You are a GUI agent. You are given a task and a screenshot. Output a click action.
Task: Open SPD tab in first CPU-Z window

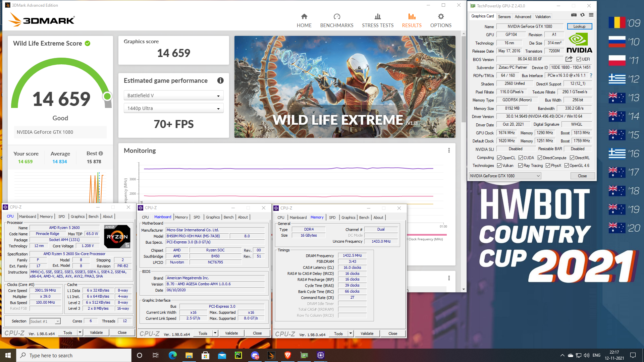click(62, 217)
